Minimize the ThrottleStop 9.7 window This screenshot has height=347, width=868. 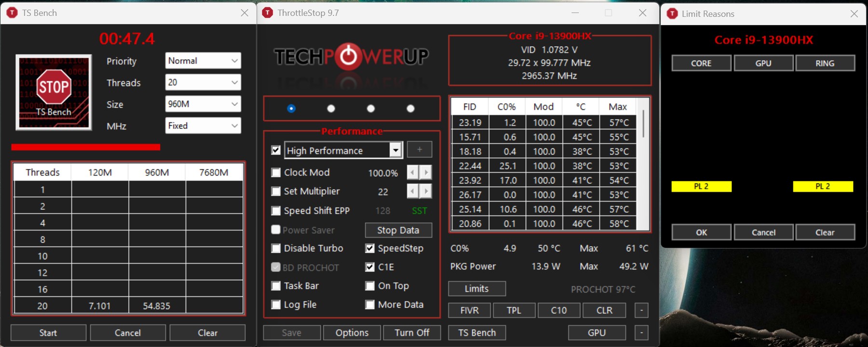coord(575,13)
